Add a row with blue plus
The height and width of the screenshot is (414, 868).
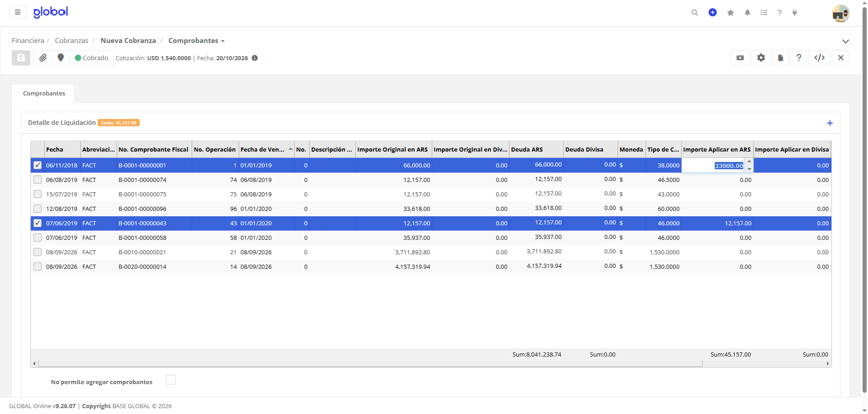pyautogui.click(x=830, y=123)
